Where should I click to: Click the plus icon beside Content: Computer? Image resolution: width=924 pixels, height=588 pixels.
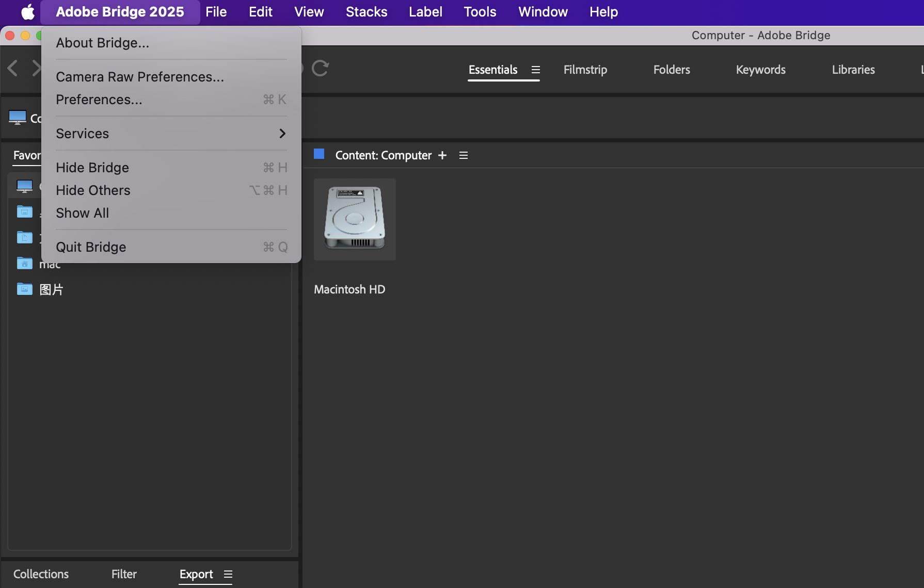442,155
